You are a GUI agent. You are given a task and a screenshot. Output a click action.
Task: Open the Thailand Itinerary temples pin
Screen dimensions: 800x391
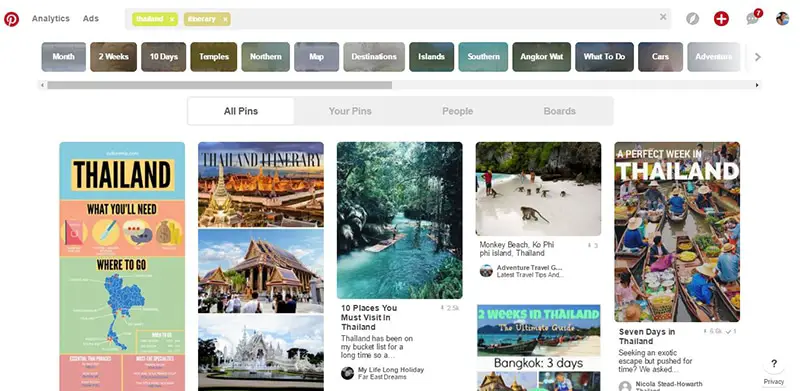pyautogui.click(x=261, y=266)
